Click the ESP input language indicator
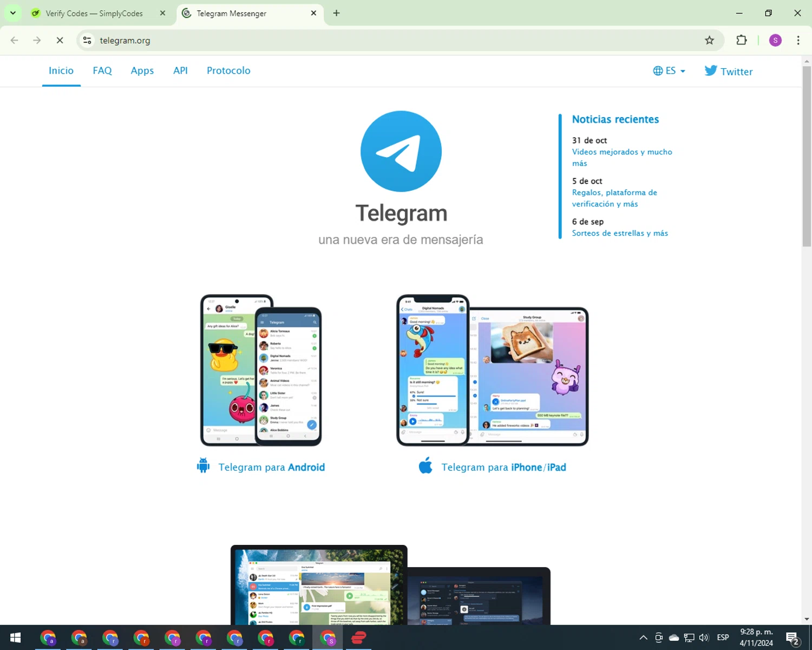Screen dimensions: 812x650 [x=723, y=638]
